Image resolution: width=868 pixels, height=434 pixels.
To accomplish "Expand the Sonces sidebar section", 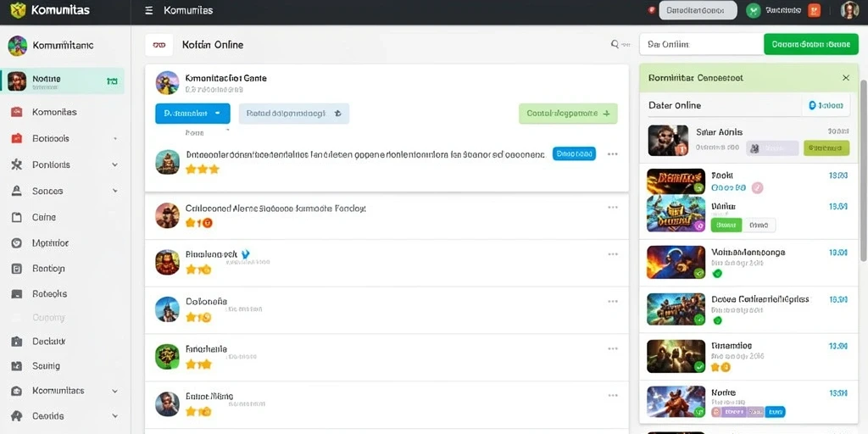I will pyautogui.click(x=114, y=191).
